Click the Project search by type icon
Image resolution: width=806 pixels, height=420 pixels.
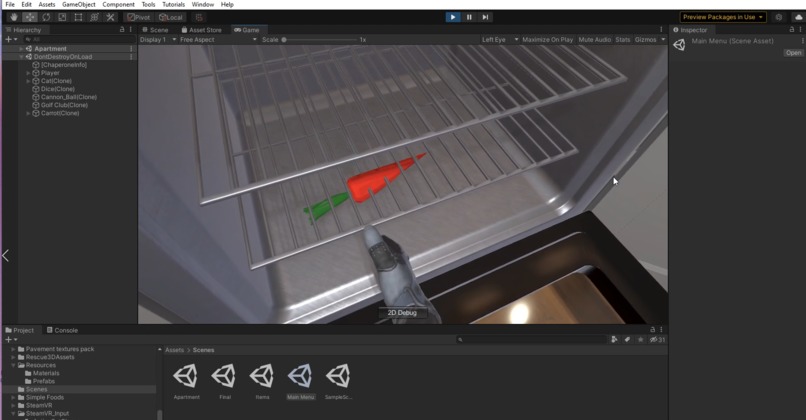point(614,339)
